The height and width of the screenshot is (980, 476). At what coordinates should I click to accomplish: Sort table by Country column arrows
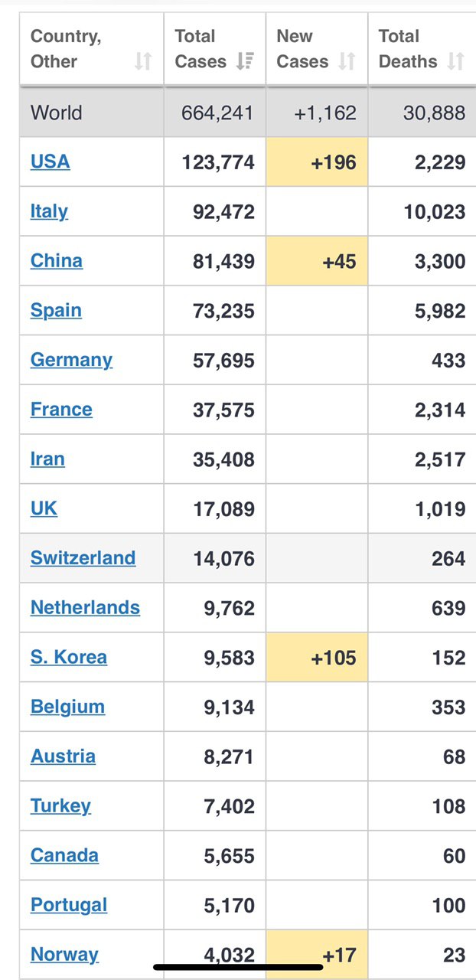click(143, 61)
